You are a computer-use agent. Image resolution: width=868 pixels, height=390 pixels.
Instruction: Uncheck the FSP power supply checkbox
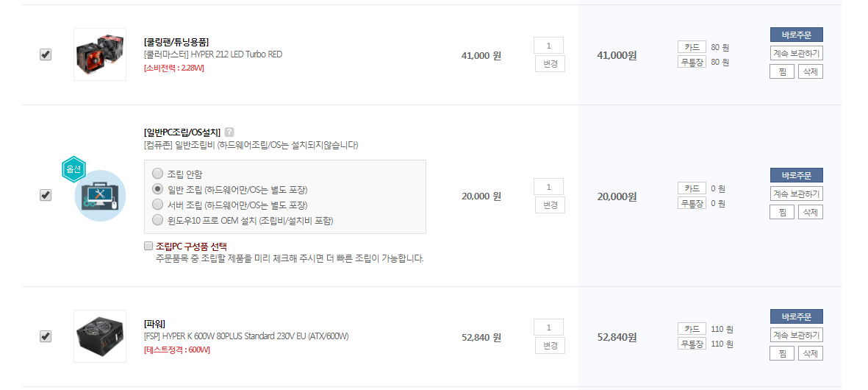pyautogui.click(x=46, y=336)
